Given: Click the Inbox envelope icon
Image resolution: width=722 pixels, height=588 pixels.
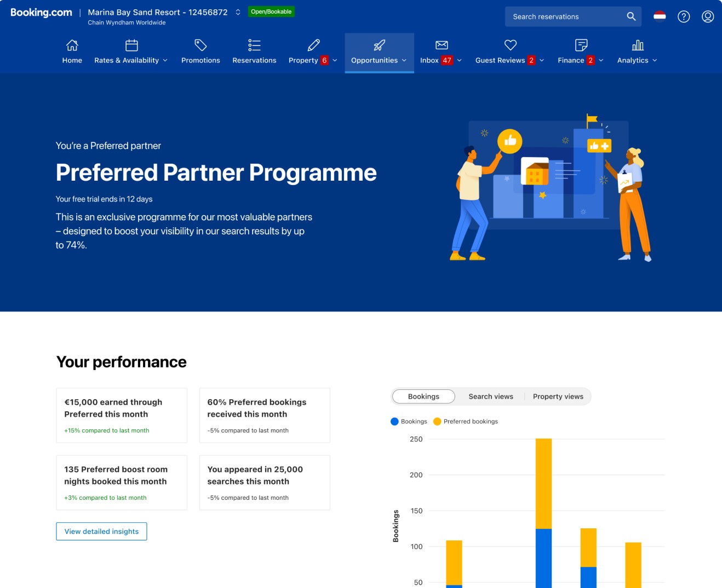Looking at the screenshot, I should (x=442, y=45).
